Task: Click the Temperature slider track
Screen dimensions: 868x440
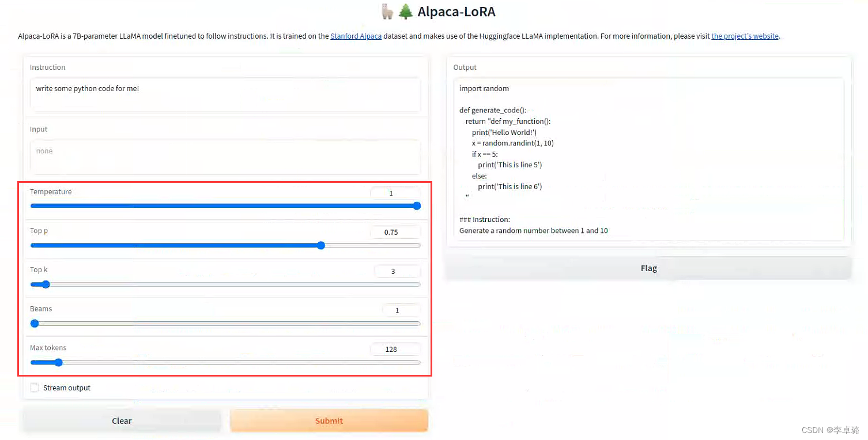Action: tap(225, 206)
